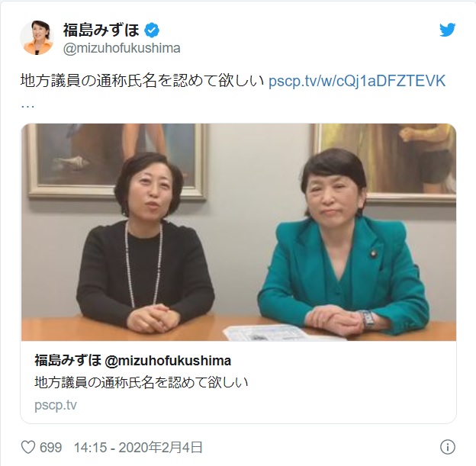Click the card description text below title
The height and width of the screenshot is (466, 476).
pos(141,382)
